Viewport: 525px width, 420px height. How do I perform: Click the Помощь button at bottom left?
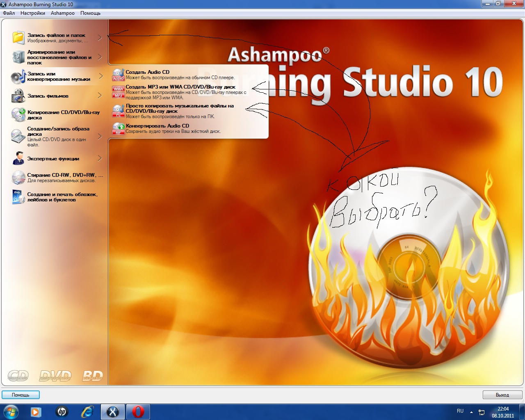[21, 395]
